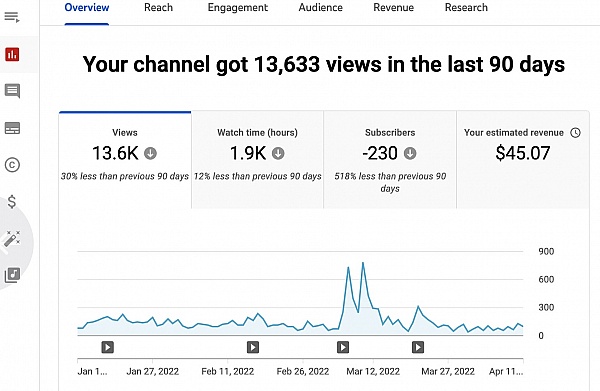
Task: Click the down-arrow trend icon beside 1.9K
Action: tap(278, 153)
